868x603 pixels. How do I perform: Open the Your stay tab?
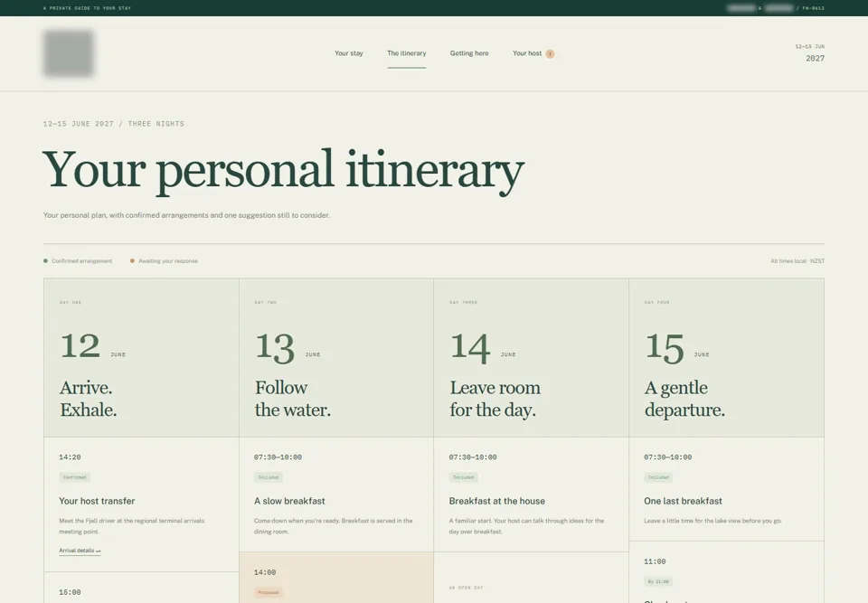click(x=349, y=53)
